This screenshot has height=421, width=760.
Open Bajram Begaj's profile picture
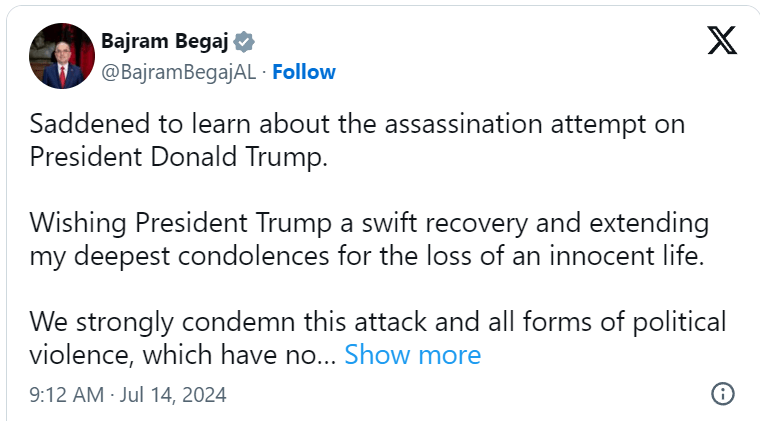click(x=57, y=56)
